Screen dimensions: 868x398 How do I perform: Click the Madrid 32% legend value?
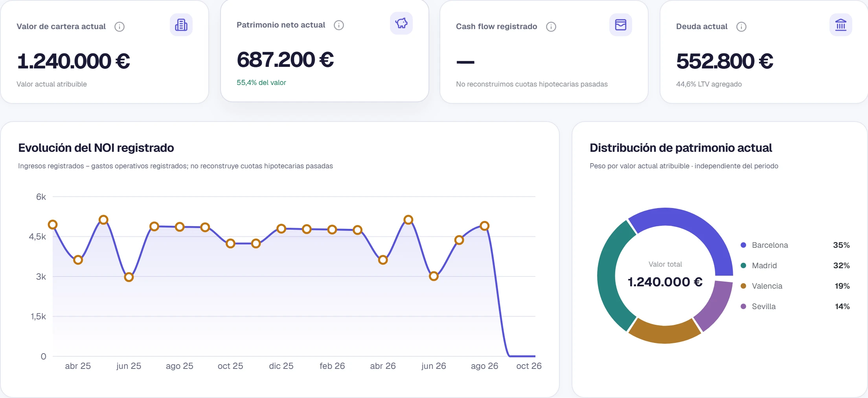pos(841,265)
